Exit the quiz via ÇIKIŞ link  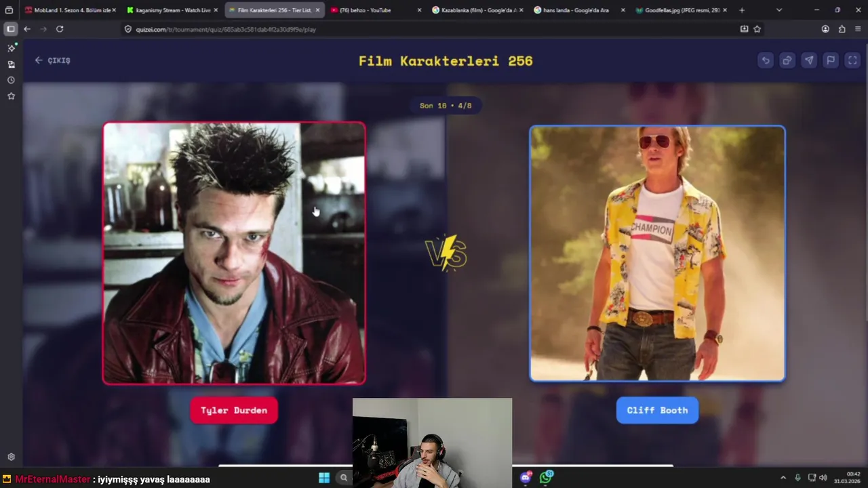coord(53,60)
